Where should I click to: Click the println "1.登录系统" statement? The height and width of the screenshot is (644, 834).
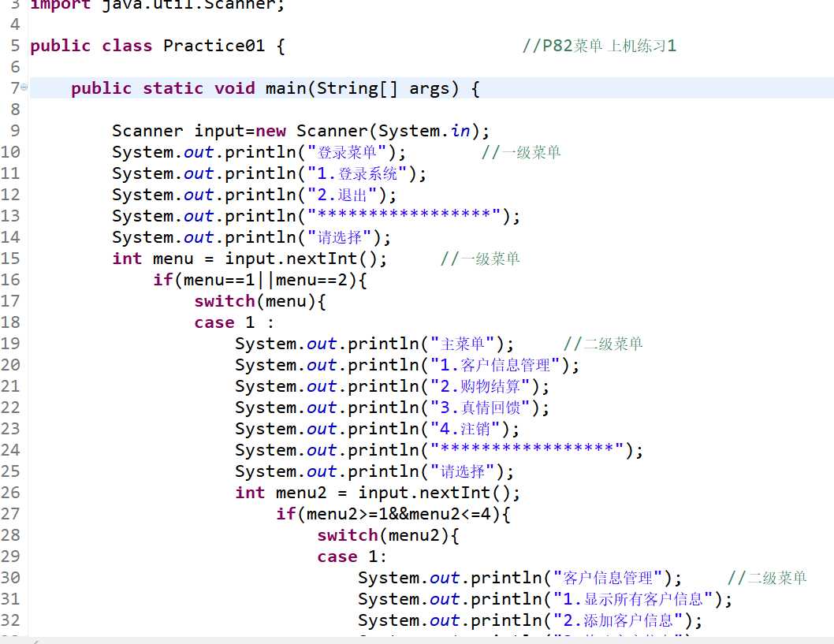coord(269,173)
